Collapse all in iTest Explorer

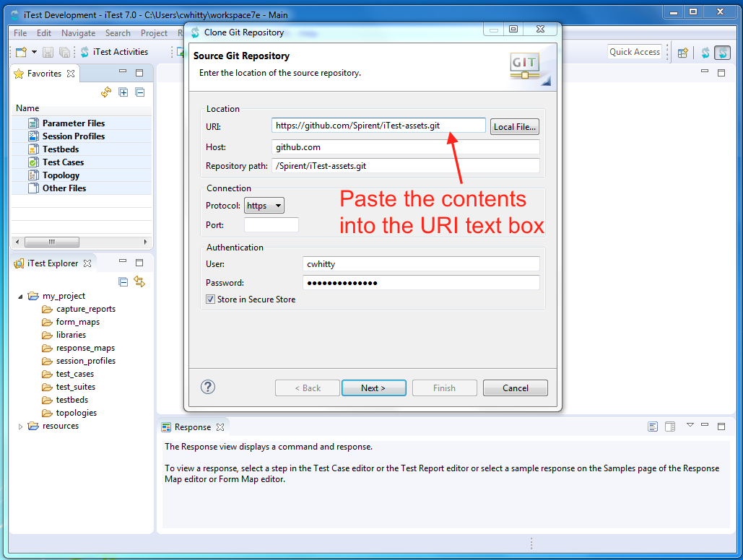click(123, 282)
